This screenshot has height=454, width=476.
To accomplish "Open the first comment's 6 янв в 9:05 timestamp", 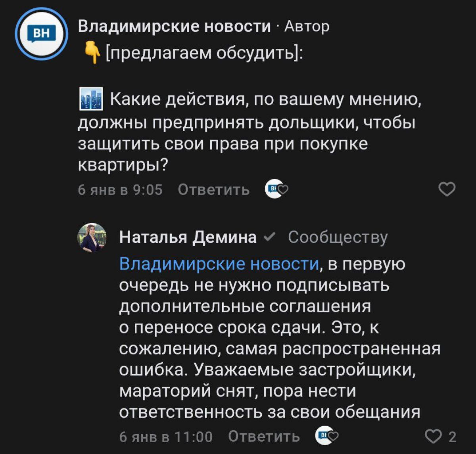I will 120,190.
